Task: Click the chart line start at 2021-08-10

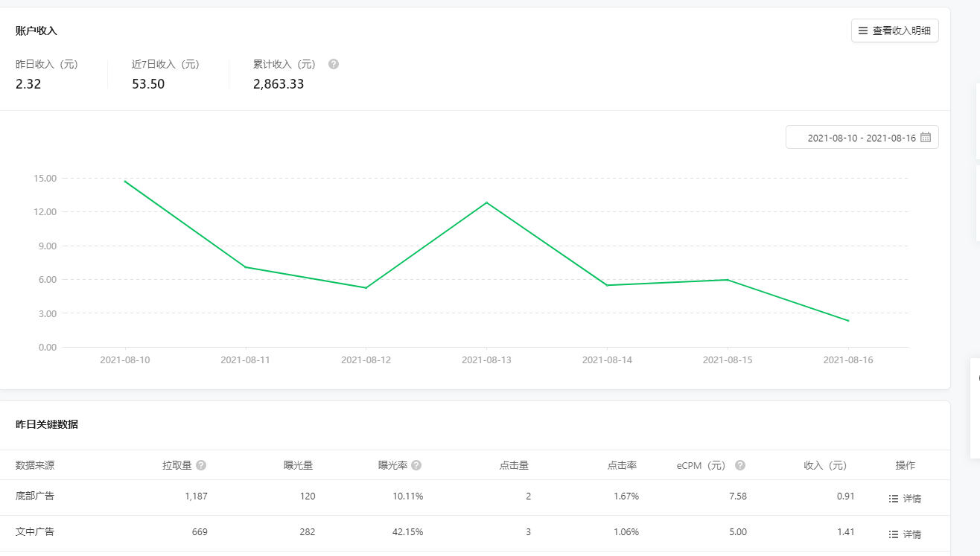Action: click(x=125, y=181)
